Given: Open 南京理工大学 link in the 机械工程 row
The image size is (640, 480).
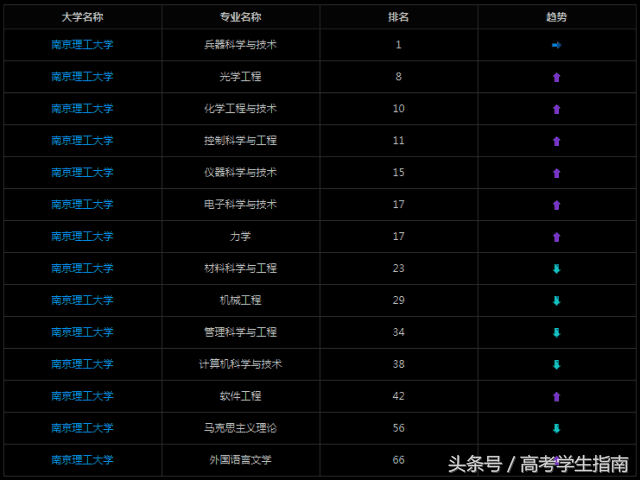Looking at the screenshot, I should point(82,300).
